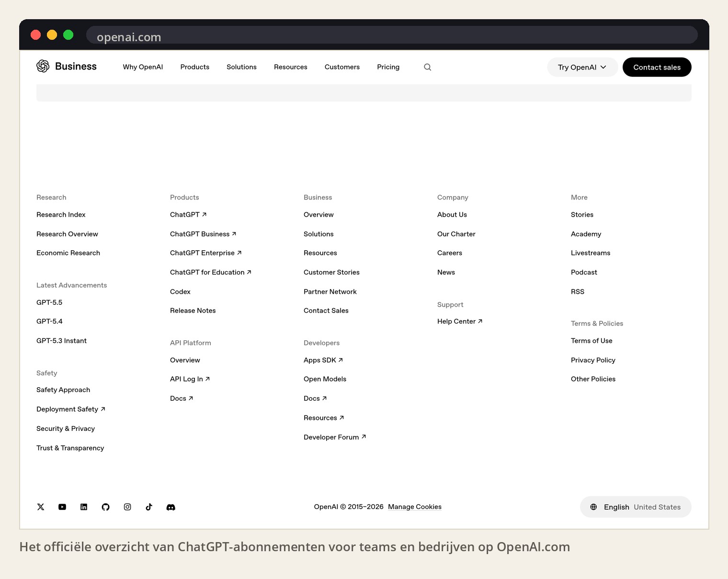Viewport: 728px width, 579px height.
Task: Open the English United States language selector
Action: point(636,507)
